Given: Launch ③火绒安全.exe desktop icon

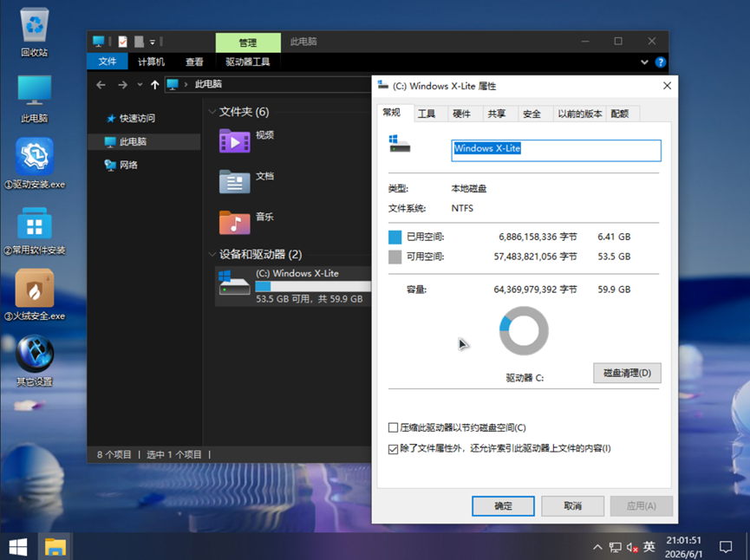Looking at the screenshot, I should tap(35, 295).
